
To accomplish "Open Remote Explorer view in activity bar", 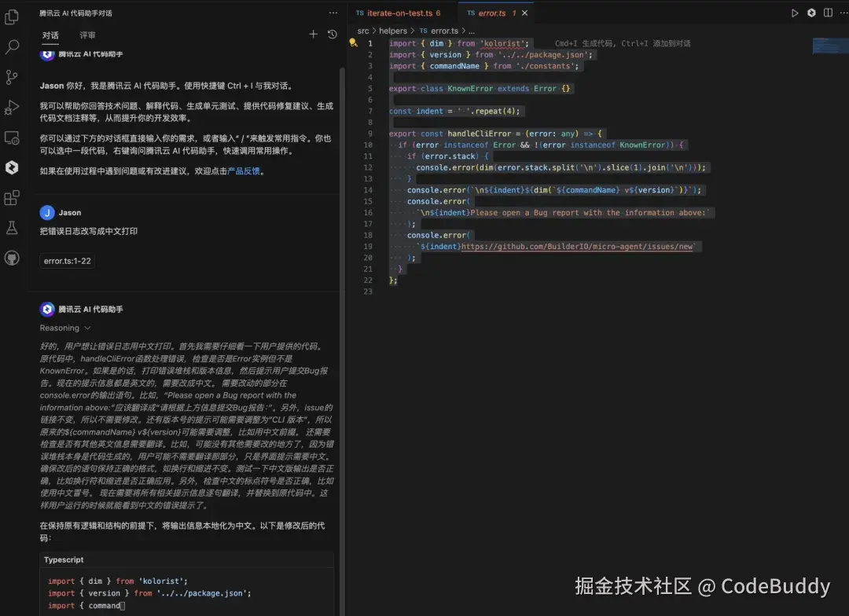I will coord(11,137).
